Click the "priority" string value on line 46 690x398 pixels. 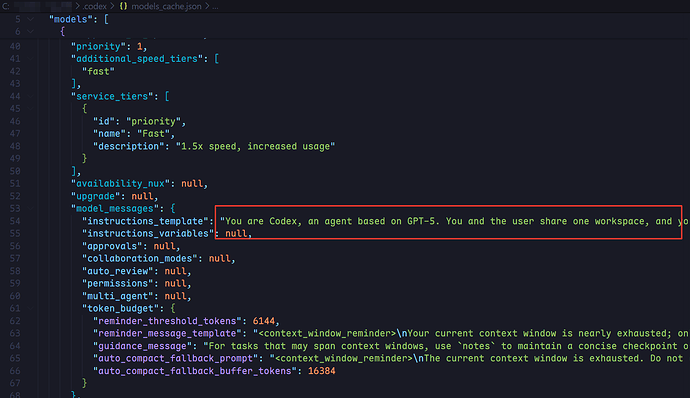(x=153, y=121)
